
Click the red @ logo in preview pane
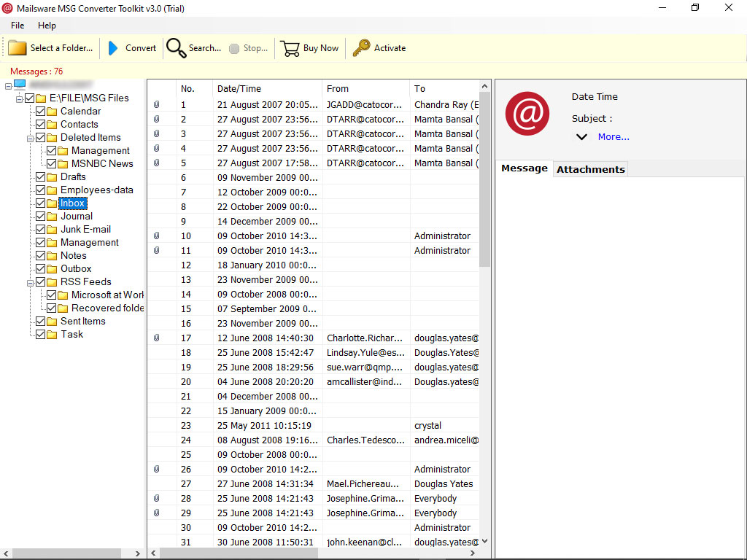pyautogui.click(x=527, y=113)
